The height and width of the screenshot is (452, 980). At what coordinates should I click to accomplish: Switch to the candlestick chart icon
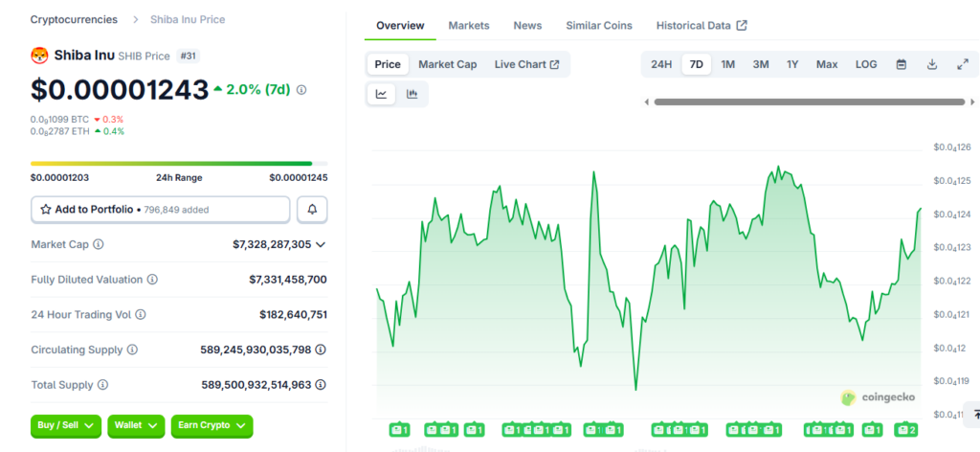(412, 94)
